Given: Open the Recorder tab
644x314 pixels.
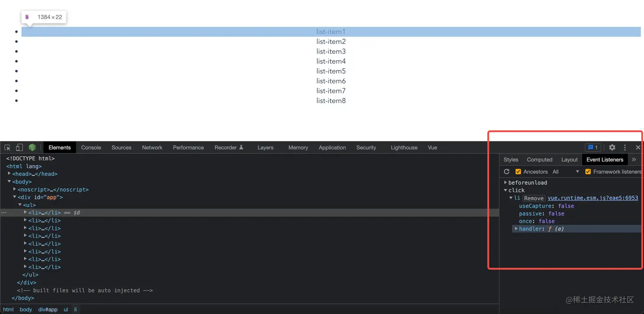Looking at the screenshot, I should pyautogui.click(x=229, y=147).
